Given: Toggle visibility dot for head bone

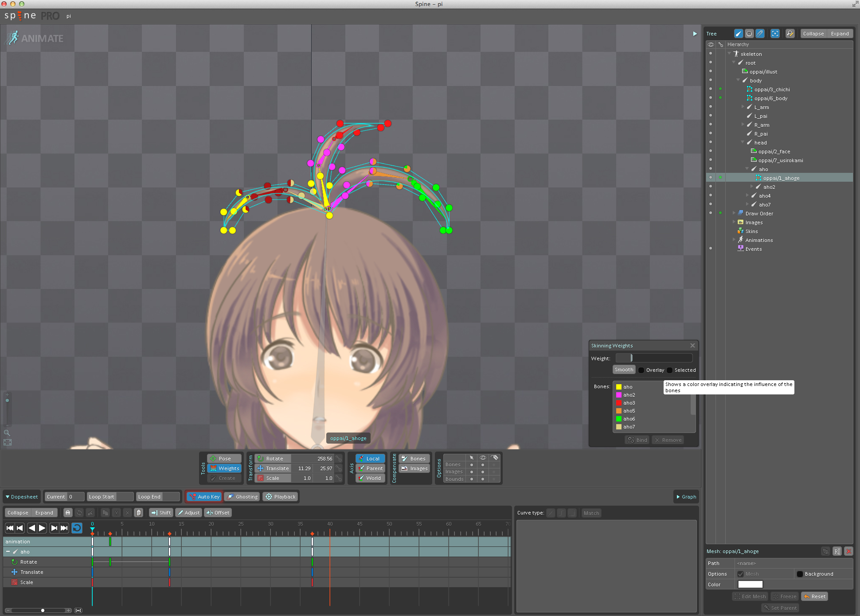Looking at the screenshot, I should (x=711, y=142).
